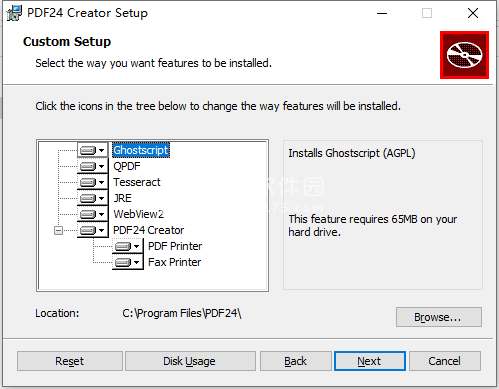Select the QPDF feature label
499x389 pixels.
pyautogui.click(x=127, y=166)
